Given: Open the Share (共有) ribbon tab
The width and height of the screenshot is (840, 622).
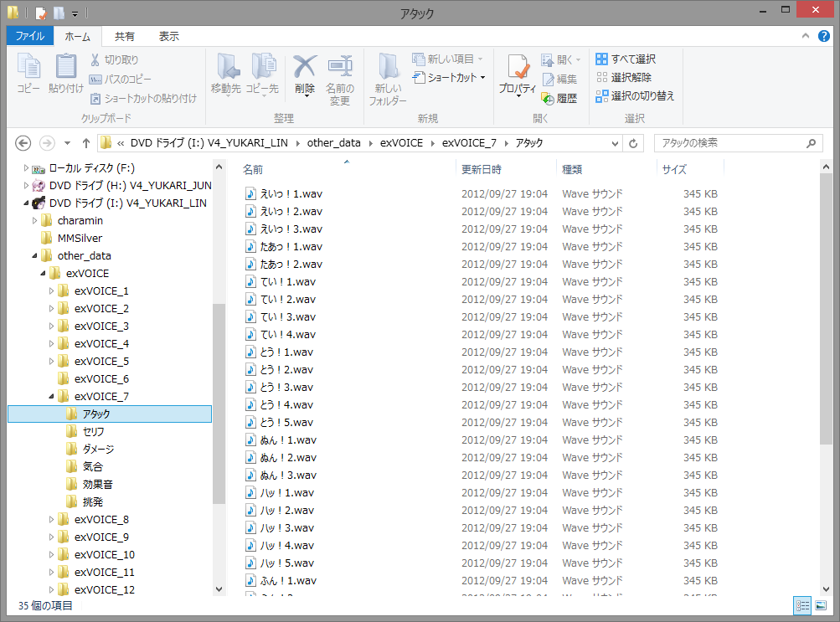Looking at the screenshot, I should 125,36.
